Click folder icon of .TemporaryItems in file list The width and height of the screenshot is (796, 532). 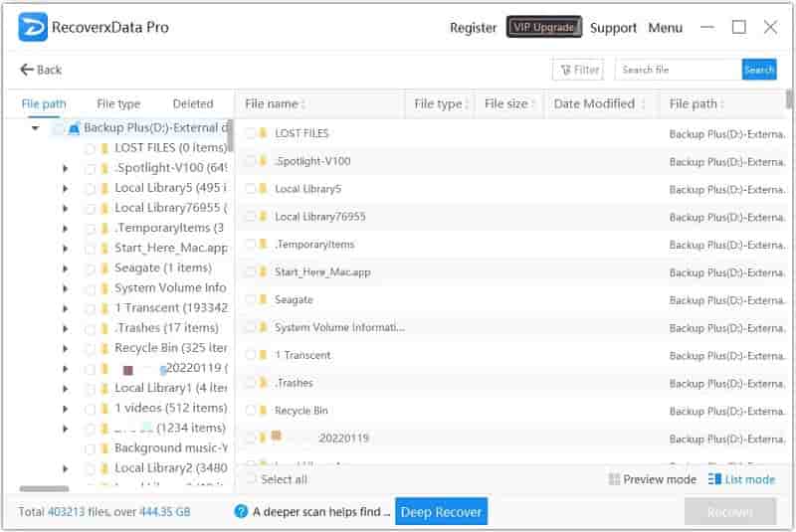263,244
